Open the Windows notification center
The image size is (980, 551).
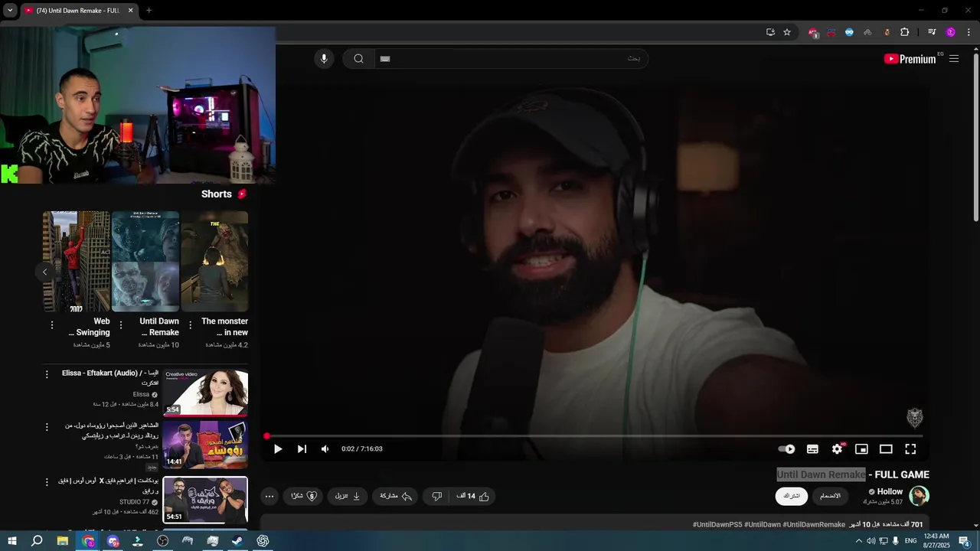(x=964, y=541)
